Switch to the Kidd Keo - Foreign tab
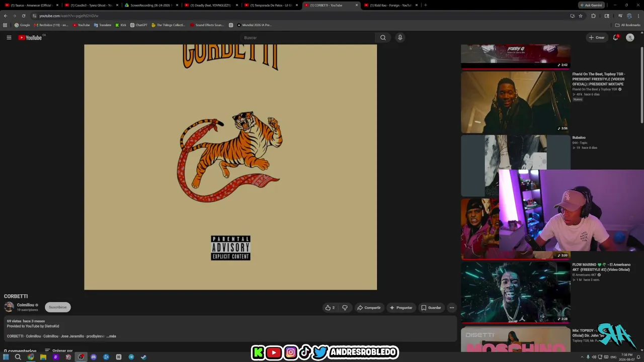This screenshot has height=362, width=644. pos(390,5)
